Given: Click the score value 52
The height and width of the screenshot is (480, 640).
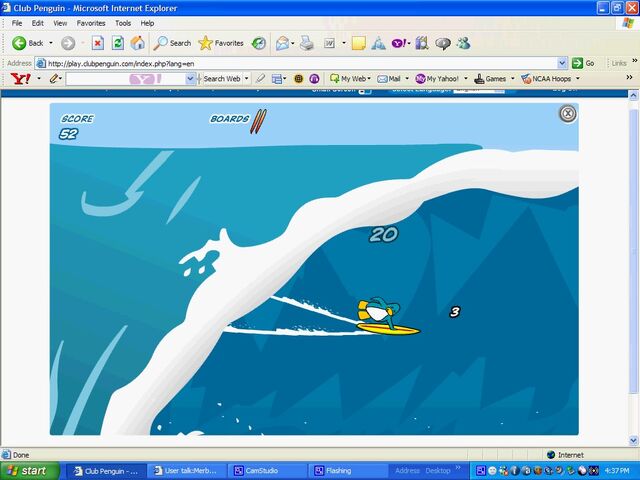Looking at the screenshot, I should (68, 134).
